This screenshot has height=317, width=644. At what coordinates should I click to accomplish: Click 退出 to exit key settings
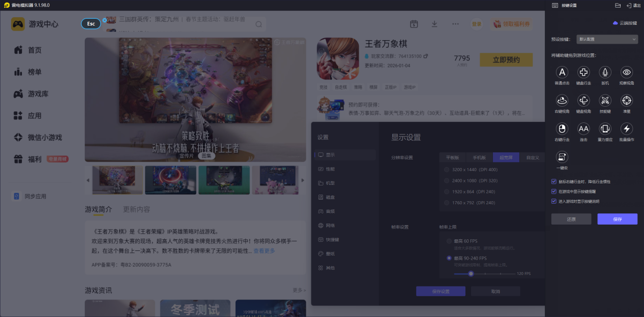633,5
